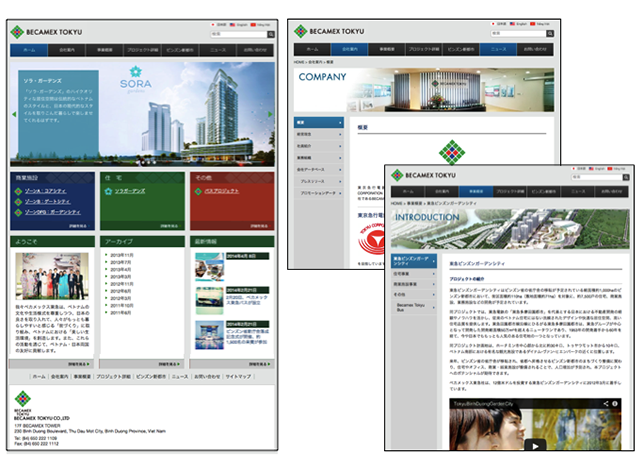This screenshot has width=640, height=470.
Task: Open the second news thumbnail showing a bus
Action: point(209,301)
